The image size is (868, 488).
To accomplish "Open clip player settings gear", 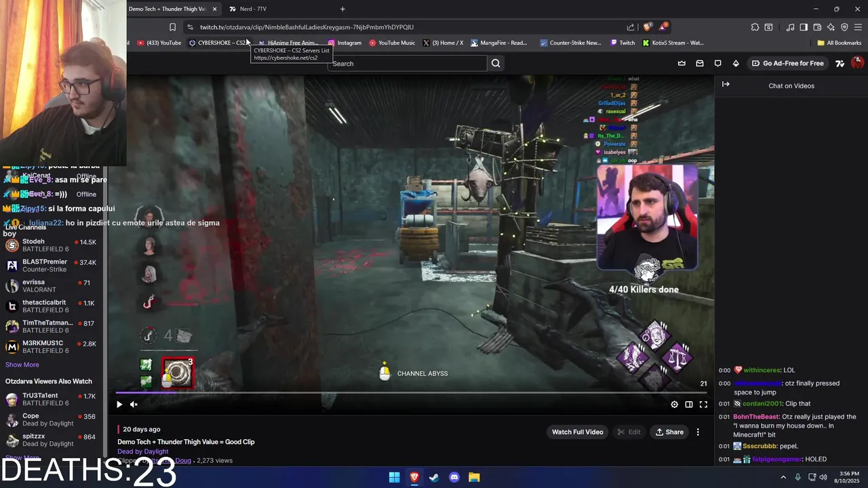I will (674, 405).
